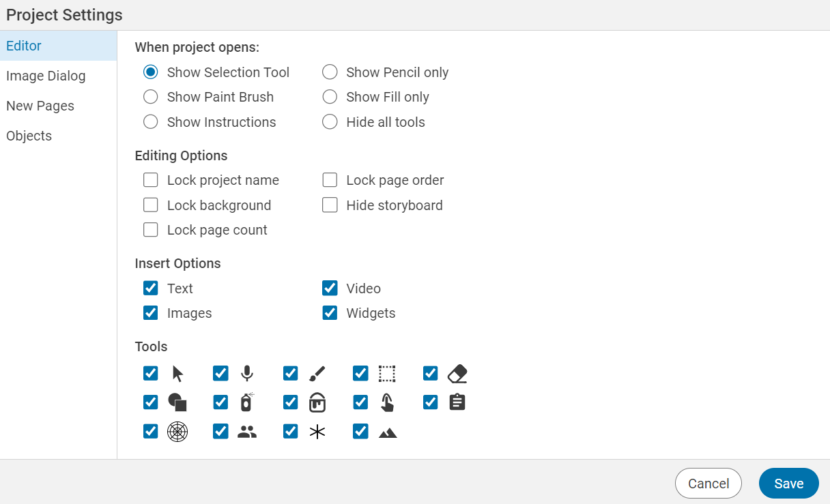Click the spider web icon

click(177, 432)
